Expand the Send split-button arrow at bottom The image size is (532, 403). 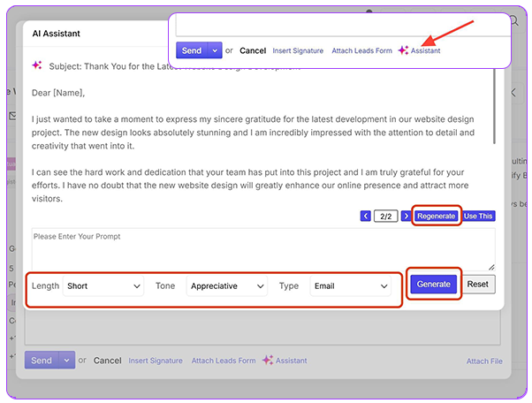click(x=66, y=361)
